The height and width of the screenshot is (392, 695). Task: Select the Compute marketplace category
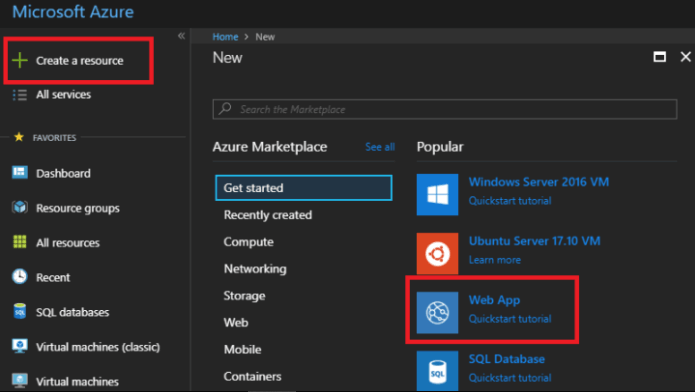click(249, 242)
